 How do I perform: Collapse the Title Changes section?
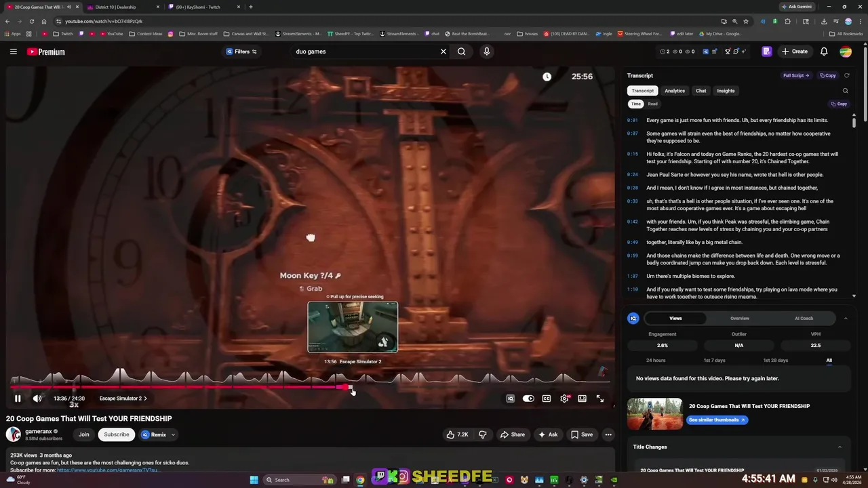tap(840, 447)
